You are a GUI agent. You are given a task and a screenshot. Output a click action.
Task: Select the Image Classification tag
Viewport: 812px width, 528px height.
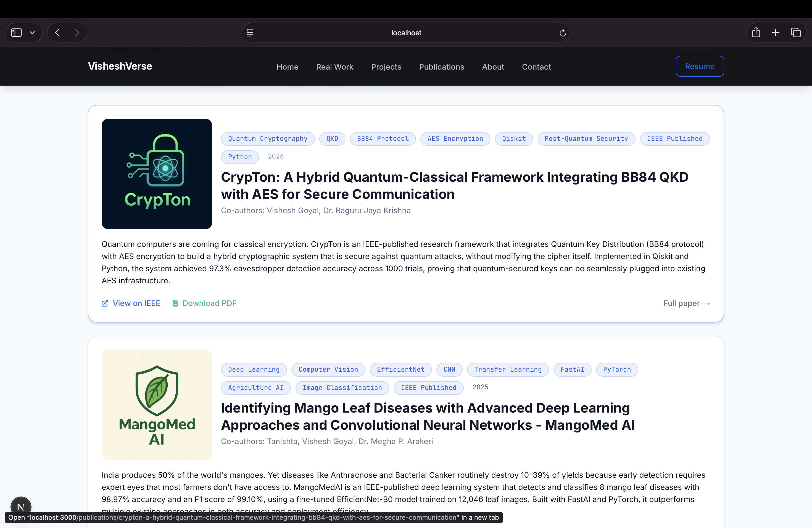tap(342, 388)
